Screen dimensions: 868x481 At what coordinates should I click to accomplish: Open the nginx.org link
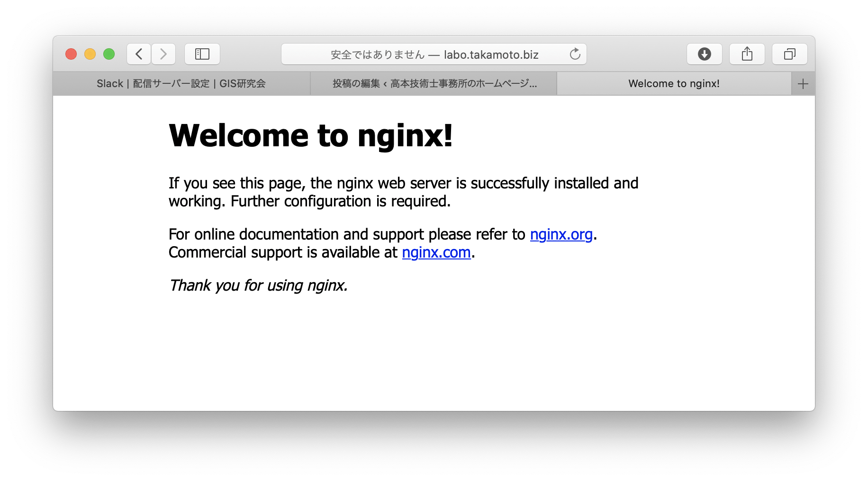point(561,234)
